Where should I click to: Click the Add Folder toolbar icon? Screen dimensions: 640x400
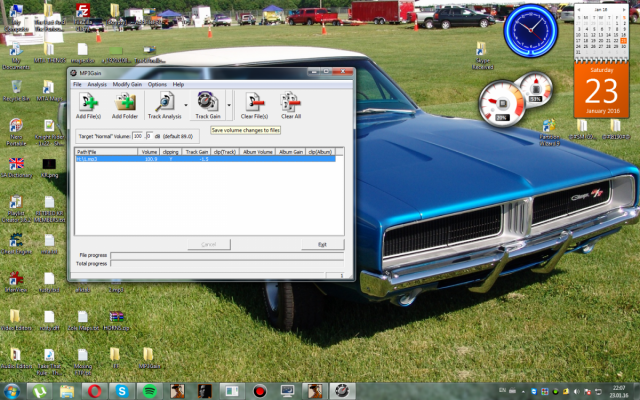[125, 101]
